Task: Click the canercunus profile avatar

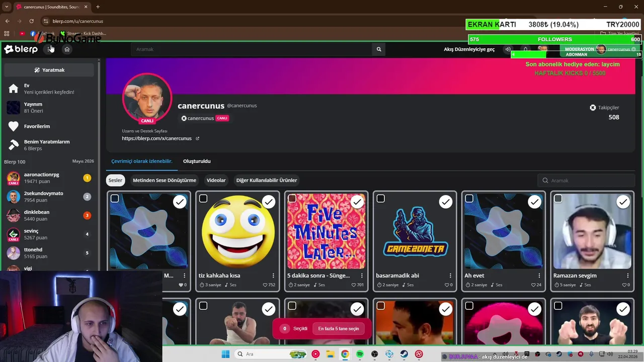Action: click(147, 98)
